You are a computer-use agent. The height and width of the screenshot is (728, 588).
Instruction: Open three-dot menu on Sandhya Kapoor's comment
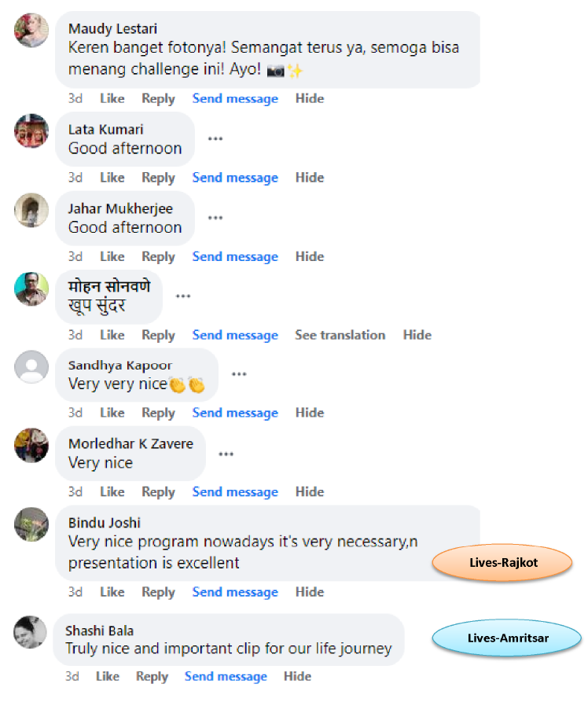tap(239, 374)
